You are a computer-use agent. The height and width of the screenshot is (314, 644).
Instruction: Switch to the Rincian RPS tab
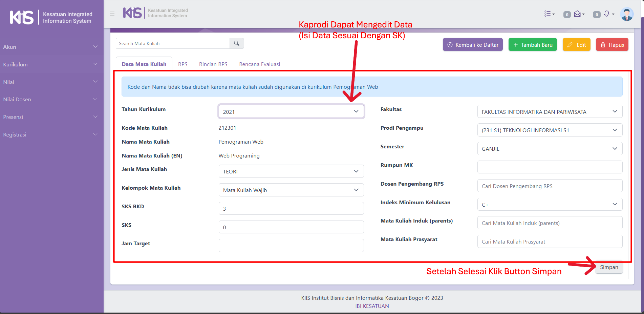(213, 64)
